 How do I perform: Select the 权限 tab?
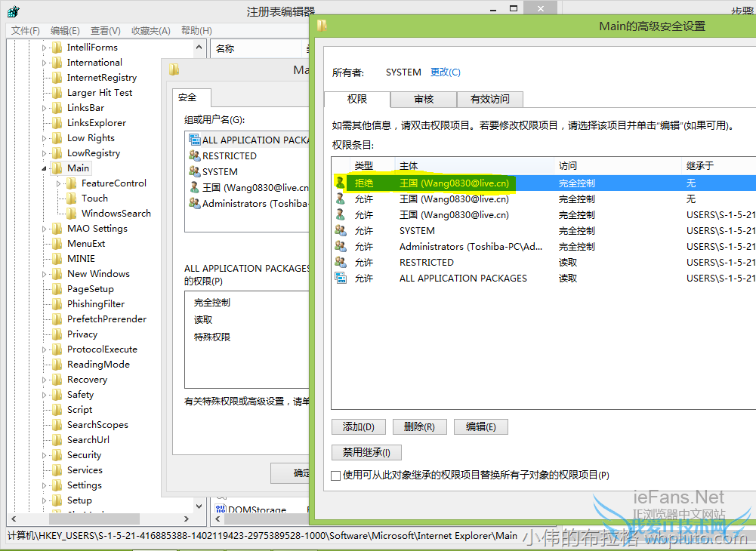pyautogui.click(x=357, y=99)
